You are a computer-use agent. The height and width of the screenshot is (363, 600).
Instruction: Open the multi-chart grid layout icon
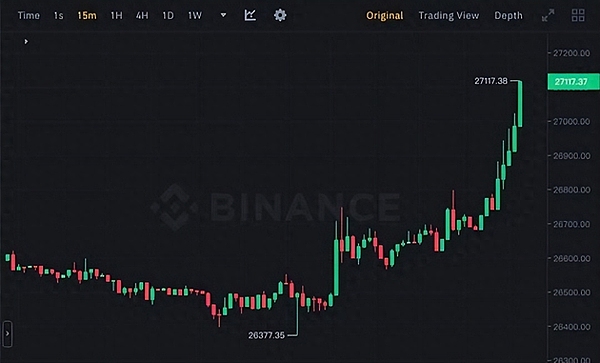point(578,15)
